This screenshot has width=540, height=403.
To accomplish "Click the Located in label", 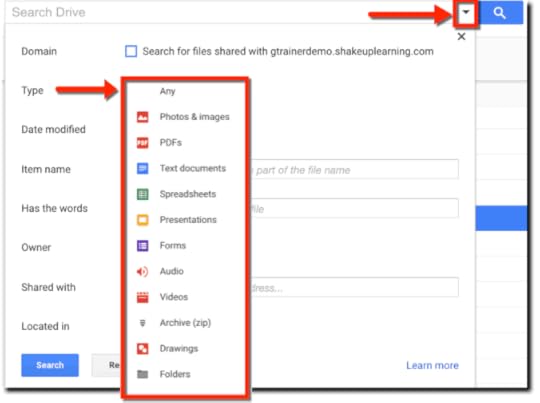I will [45, 326].
